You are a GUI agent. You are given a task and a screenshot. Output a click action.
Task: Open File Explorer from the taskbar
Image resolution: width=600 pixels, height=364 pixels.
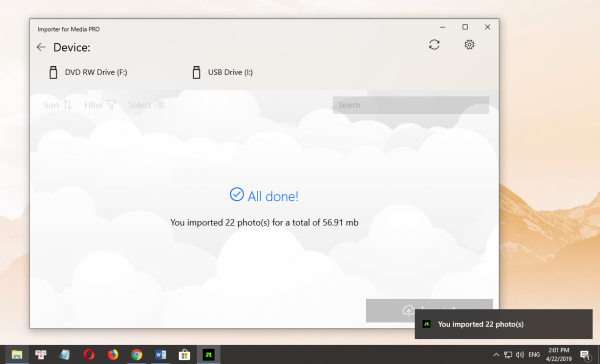pyautogui.click(x=16, y=355)
